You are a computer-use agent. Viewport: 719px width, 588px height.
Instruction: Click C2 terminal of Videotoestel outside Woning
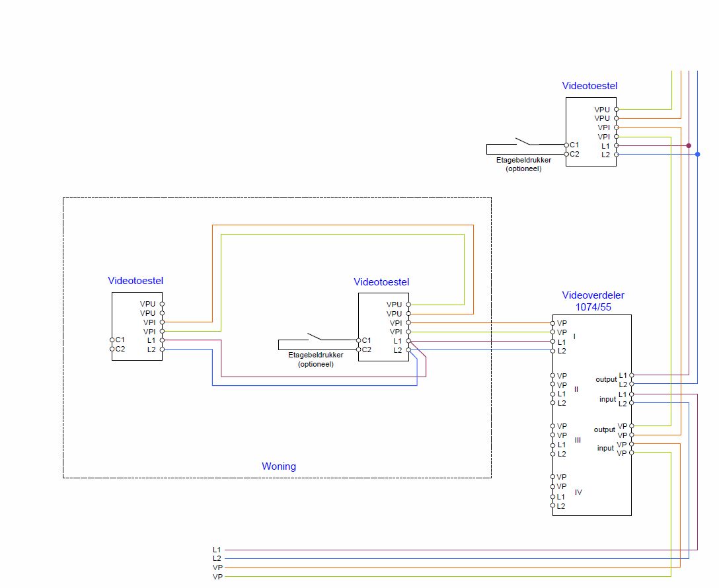pos(566,155)
